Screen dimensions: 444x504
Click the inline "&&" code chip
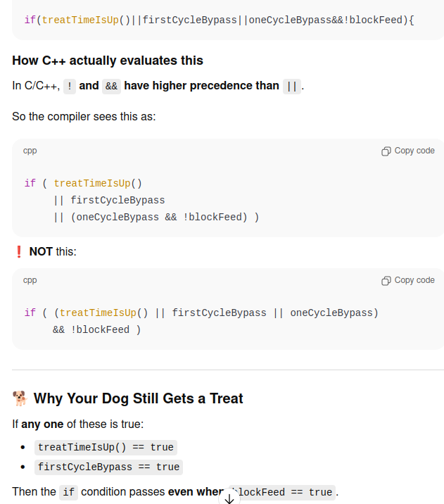coord(111,86)
